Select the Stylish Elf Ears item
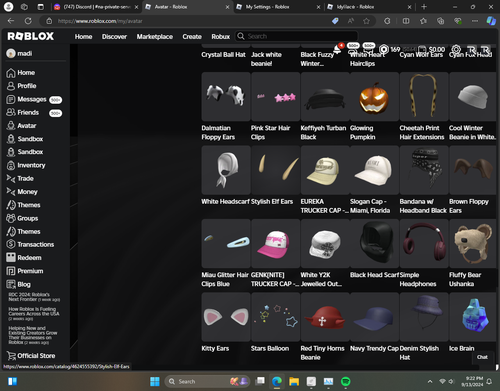The width and height of the screenshot is (500, 391). point(275,176)
